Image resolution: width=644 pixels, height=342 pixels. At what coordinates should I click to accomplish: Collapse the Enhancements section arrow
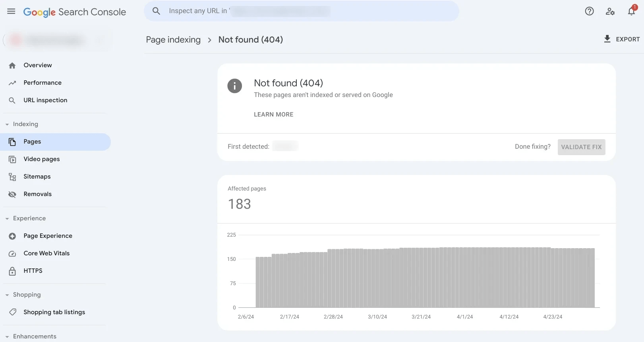(x=7, y=337)
